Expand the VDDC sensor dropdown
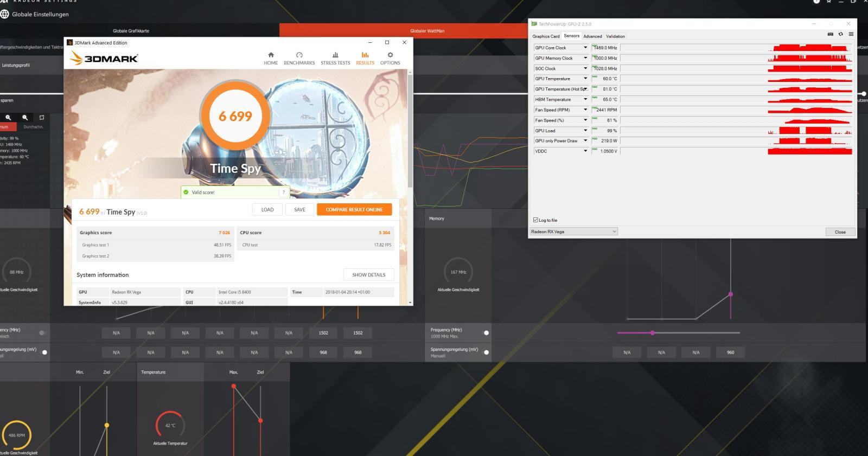The image size is (868, 456). click(585, 151)
